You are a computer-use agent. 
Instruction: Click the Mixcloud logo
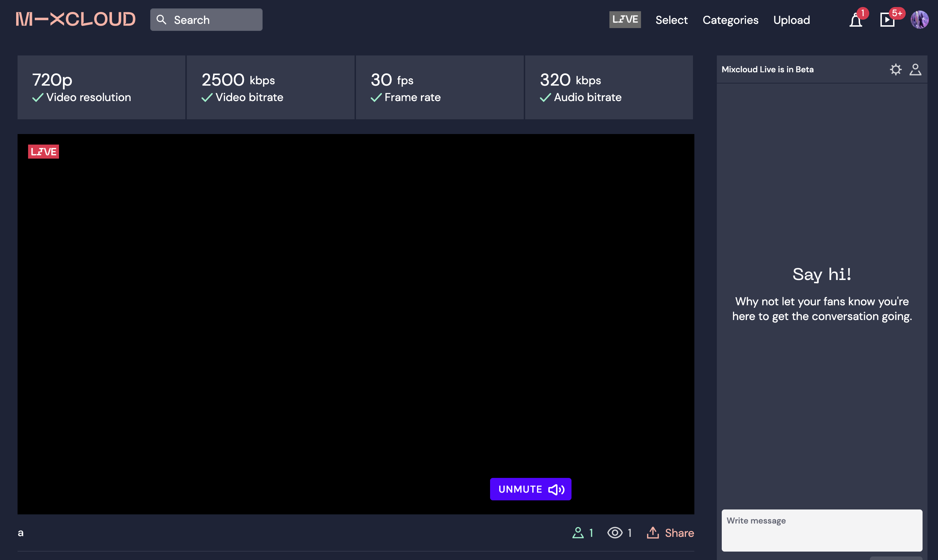(x=75, y=20)
